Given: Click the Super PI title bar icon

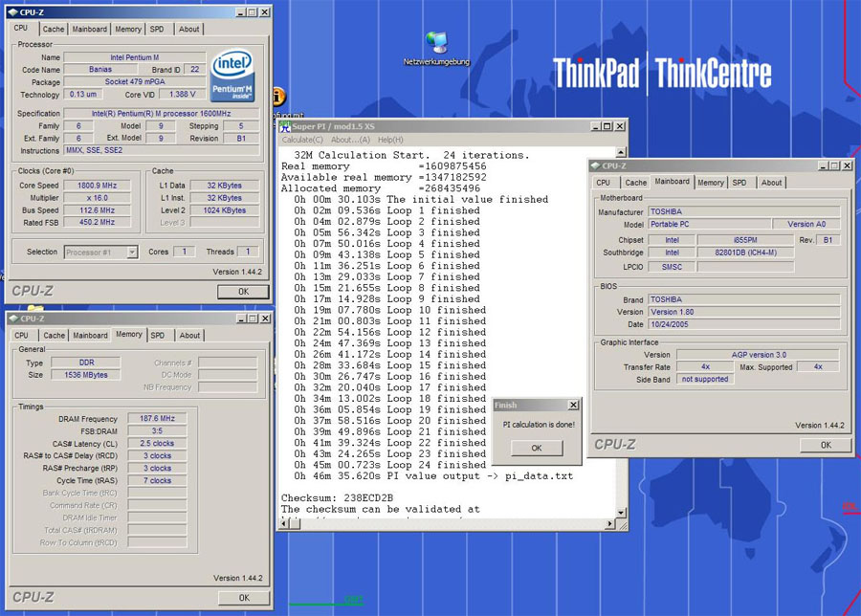Looking at the screenshot, I should click(284, 126).
